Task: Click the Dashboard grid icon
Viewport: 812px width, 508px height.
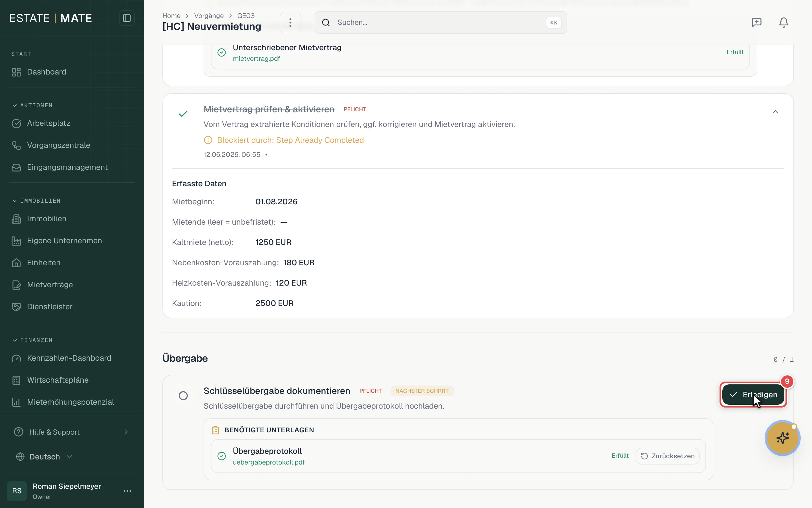Action: (16, 72)
